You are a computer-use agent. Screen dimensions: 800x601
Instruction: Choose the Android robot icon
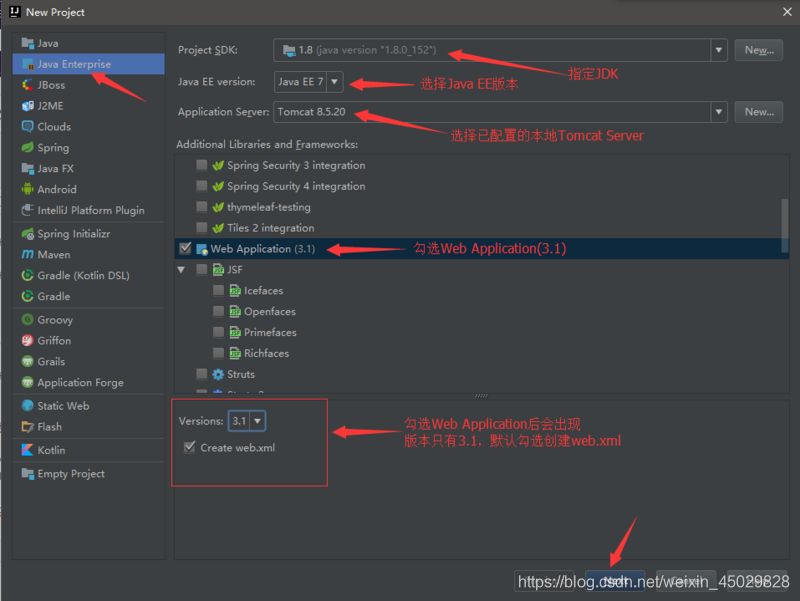click(x=28, y=189)
